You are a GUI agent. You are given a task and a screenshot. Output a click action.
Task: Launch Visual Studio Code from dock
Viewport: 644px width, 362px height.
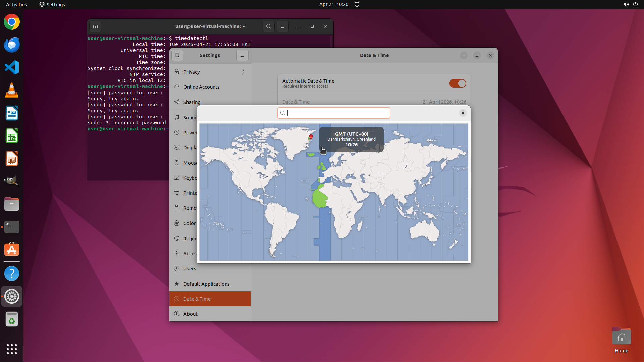[12, 67]
